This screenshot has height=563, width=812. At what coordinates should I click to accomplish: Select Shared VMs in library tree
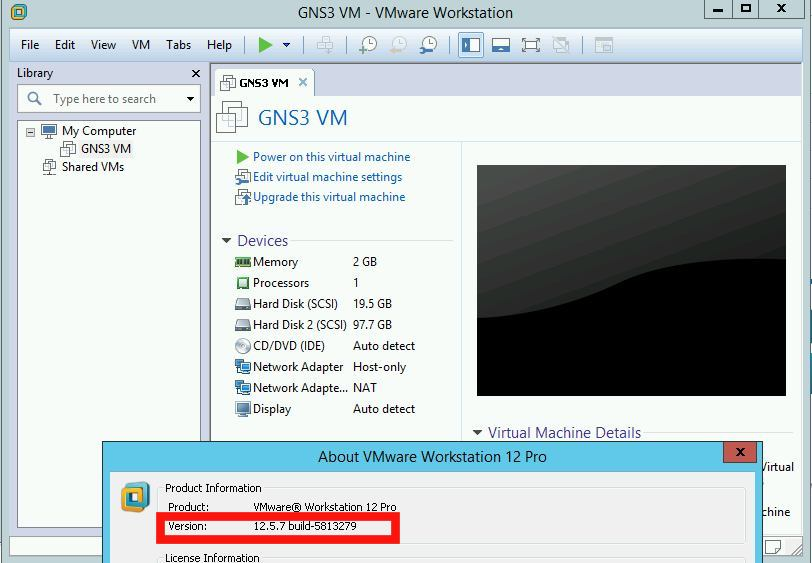pos(93,167)
